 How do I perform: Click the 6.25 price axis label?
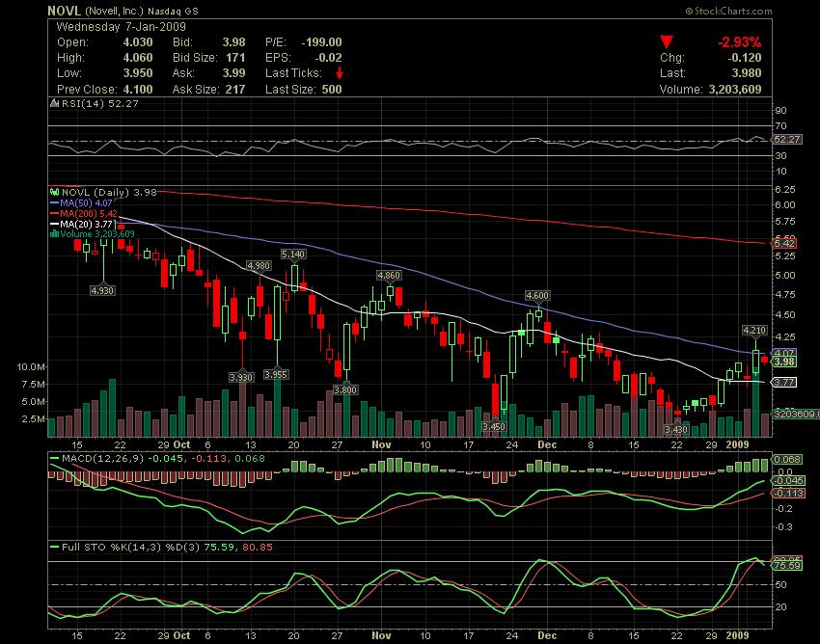tap(785, 189)
